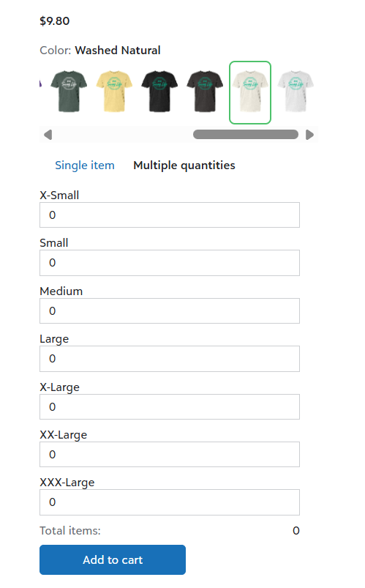Focus the Medium quantity field
Image resolution: width=365 pixels, height=588 pixels.
170,311
